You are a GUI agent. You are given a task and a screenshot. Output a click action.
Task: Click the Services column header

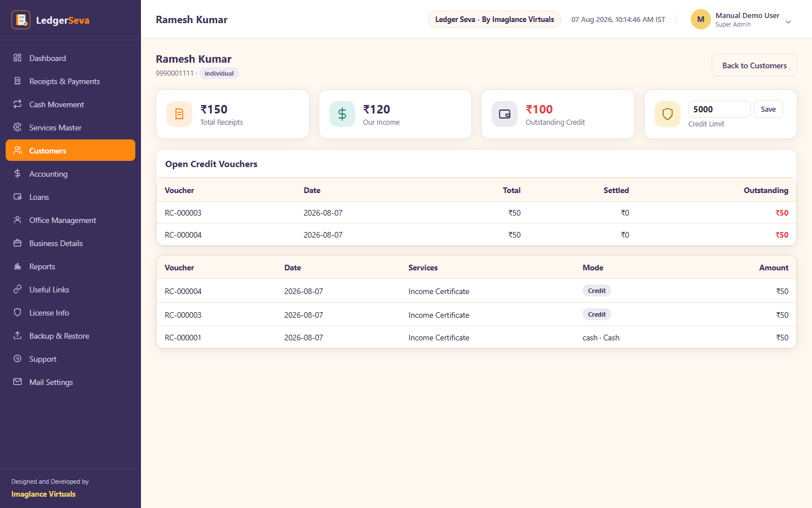[423, 268]
